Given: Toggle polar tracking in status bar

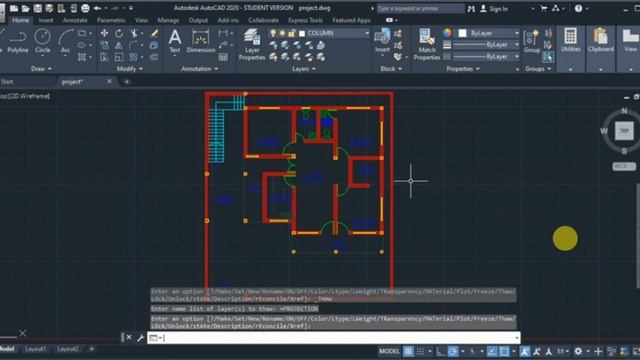Looking at the screenshot, I should (453, 351).
